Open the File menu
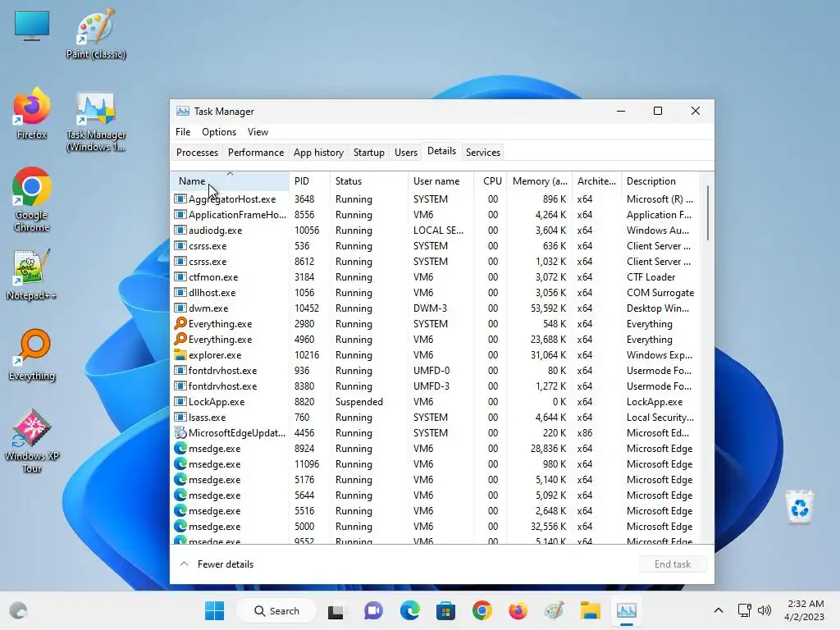The width and height of the screenshot is (840, 630). point(183,132)
